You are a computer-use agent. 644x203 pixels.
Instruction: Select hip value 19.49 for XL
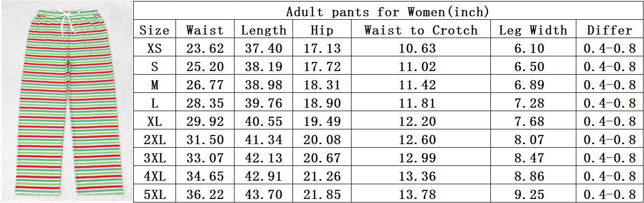tap(322, 122)
